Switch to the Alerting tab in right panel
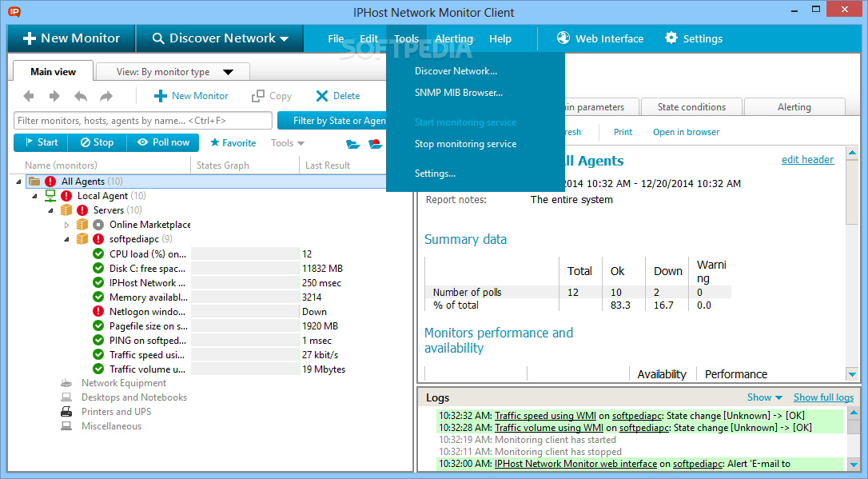The width and height of the screenshot is (868, 479). click(x=794, y=107)
